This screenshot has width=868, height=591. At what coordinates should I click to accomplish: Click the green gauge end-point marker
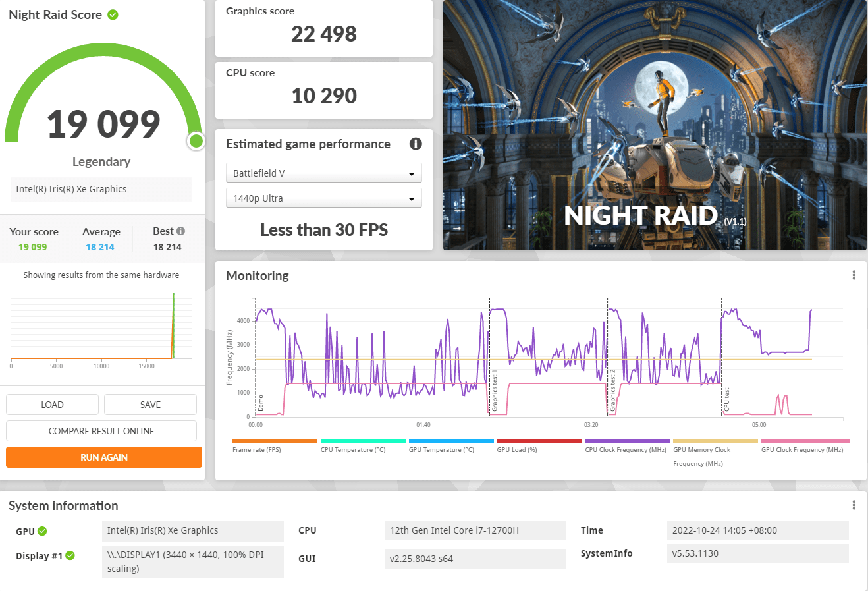pyautogui.click(x=196, y=140)
